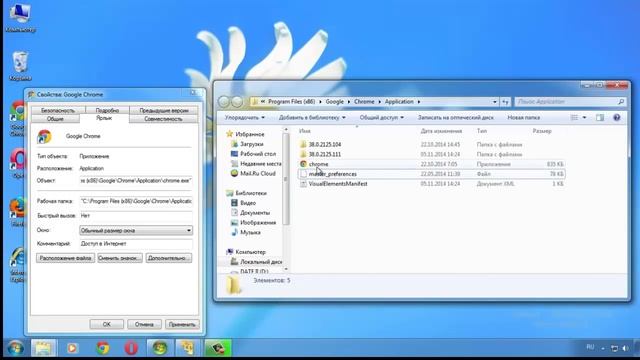Open view options dropdown arrow
Viewport: 640px width, 360px height.
coord(584,118)
